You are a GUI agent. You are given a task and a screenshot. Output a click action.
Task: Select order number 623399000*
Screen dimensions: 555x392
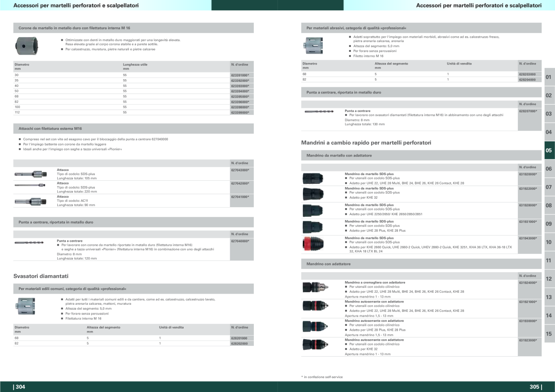coord(240,113)
